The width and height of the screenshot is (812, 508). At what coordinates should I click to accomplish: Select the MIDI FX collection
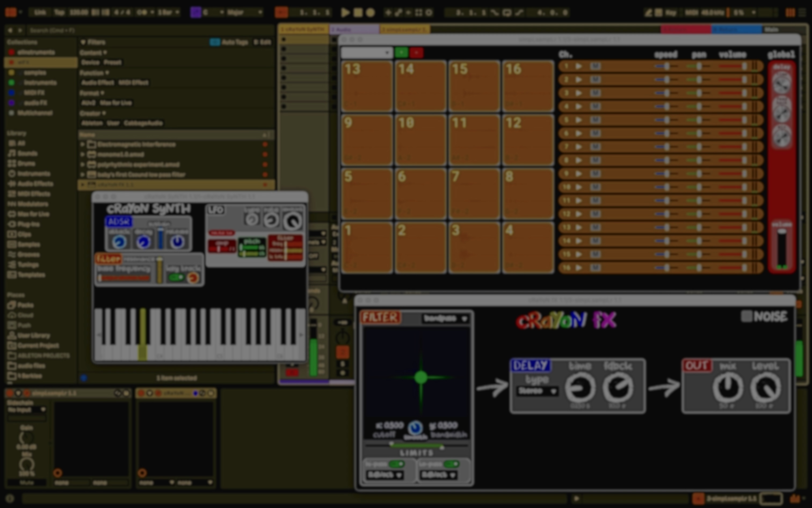34,93
